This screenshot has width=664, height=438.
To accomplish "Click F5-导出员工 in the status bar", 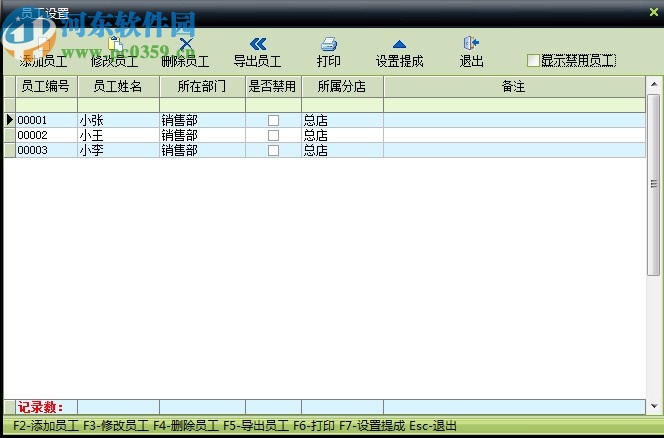I will [256, 425].
